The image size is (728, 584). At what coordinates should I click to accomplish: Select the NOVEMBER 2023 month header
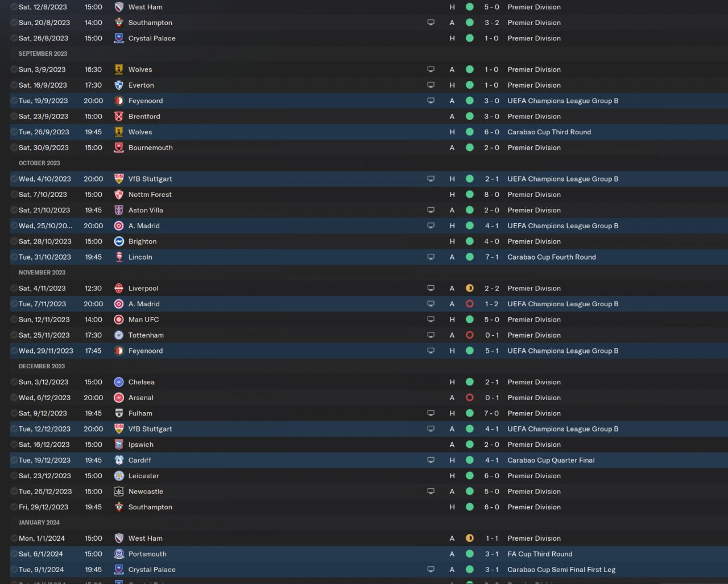[x=42, y=273]
